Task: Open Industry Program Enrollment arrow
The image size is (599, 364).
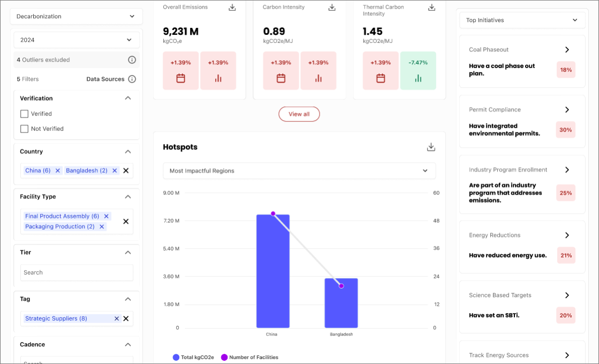Action: coord(567,170)
